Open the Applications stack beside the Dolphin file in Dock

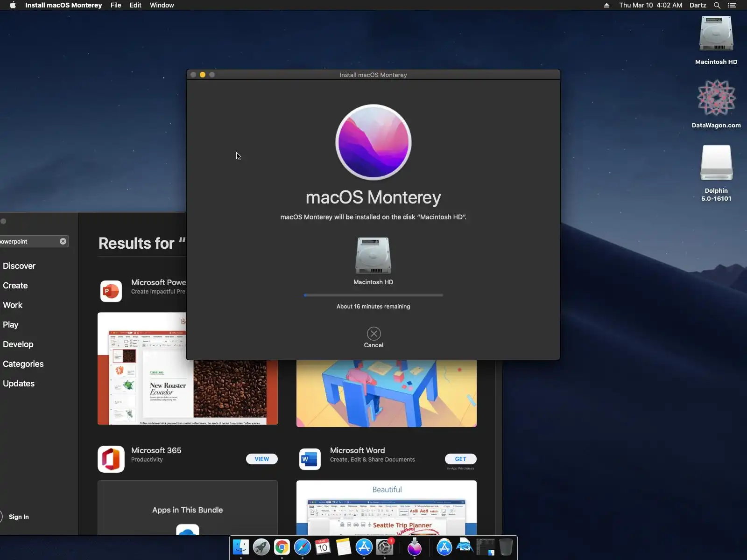444,547
